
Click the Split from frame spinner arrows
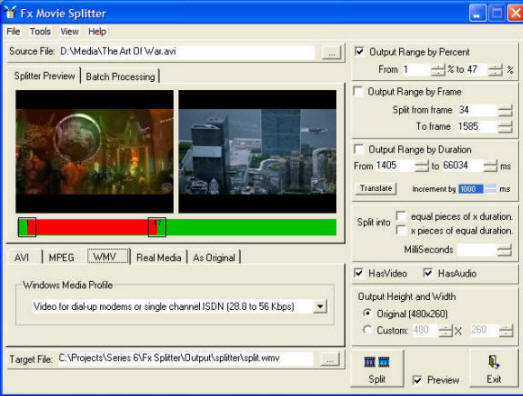click(x=505, y=110)
